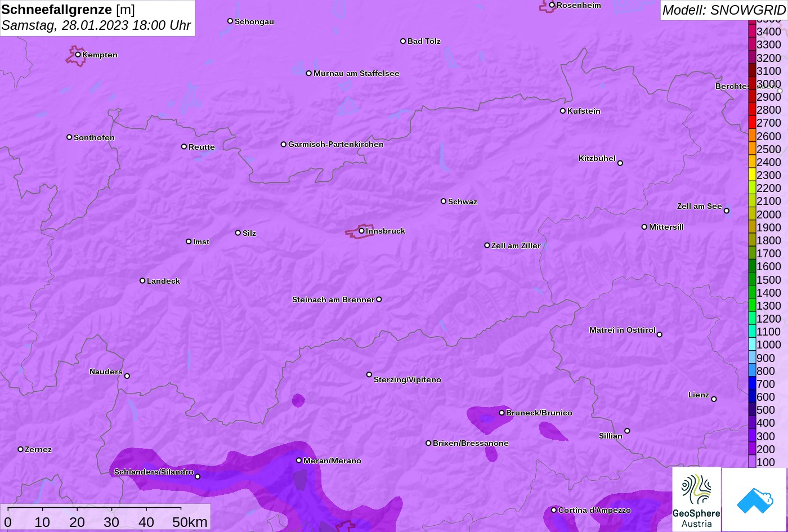
Task: Click the Schneefallgrenze [m] title
Action: pyautogui.click(x=68, y=10)
